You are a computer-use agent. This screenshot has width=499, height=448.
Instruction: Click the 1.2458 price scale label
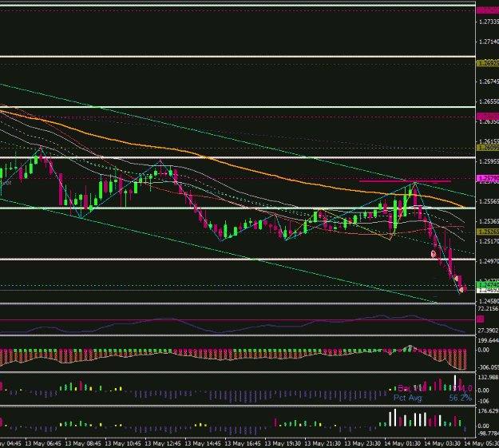point(489,301)
